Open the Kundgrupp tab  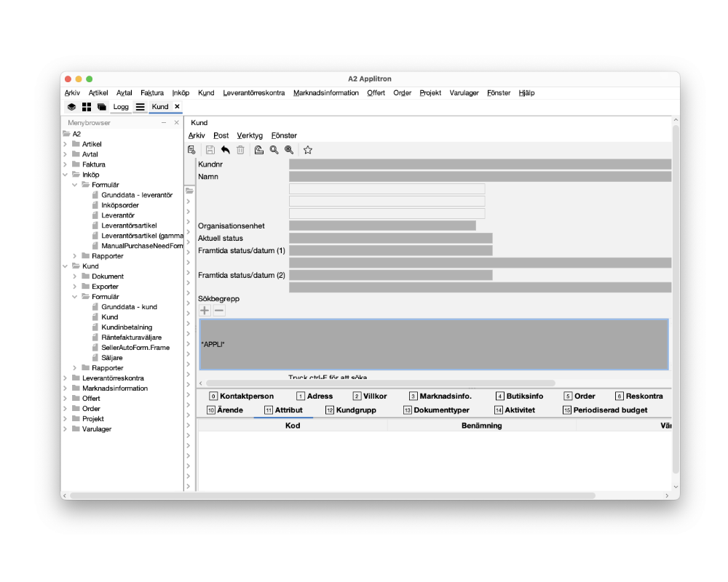click(351, 410)
